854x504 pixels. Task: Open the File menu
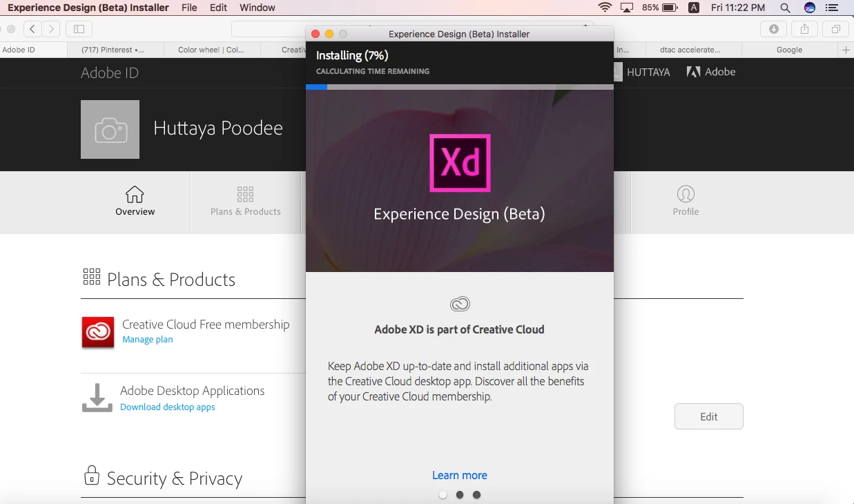189,8
